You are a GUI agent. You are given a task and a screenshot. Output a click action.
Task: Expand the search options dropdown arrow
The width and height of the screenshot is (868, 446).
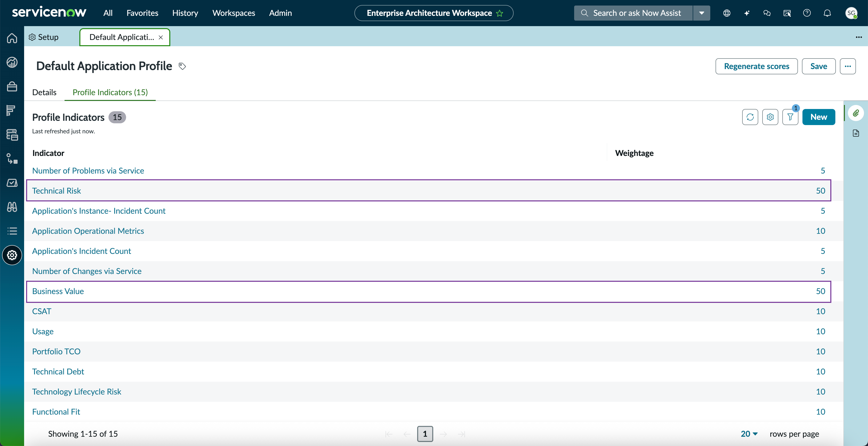tap(701, 13)
